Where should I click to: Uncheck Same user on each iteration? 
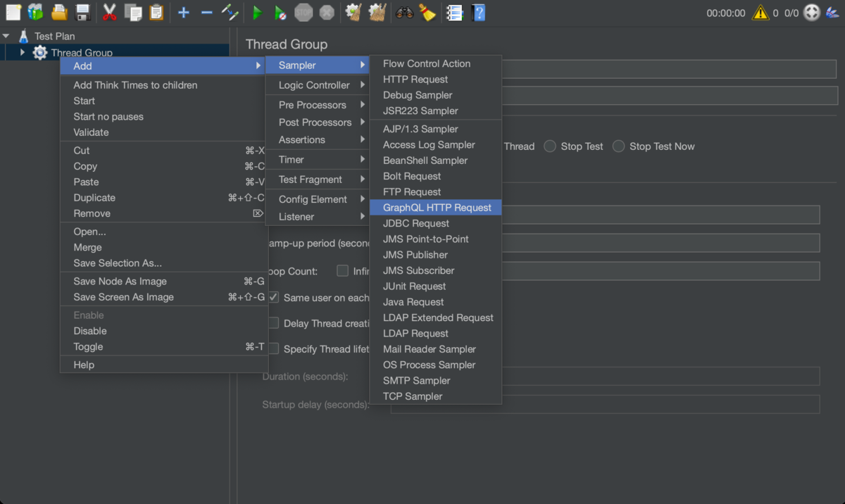[273, 298]
